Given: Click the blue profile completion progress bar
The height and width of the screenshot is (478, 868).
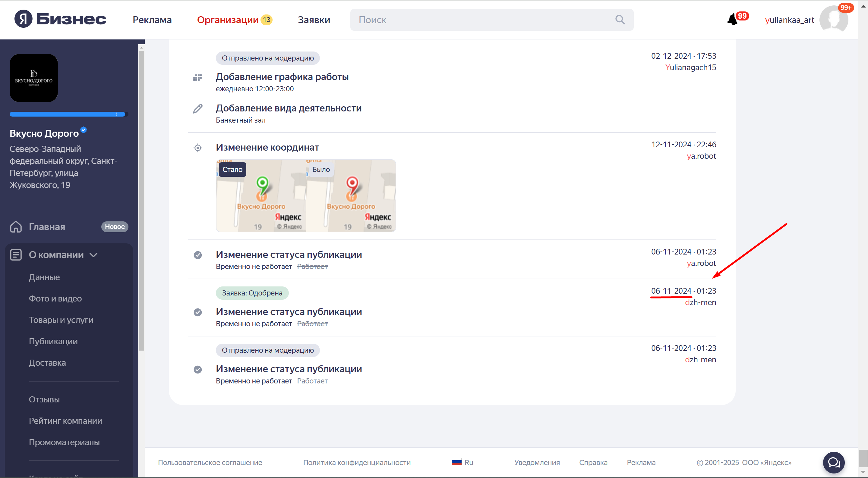Looking at the screenshot, I should [68, 114].
